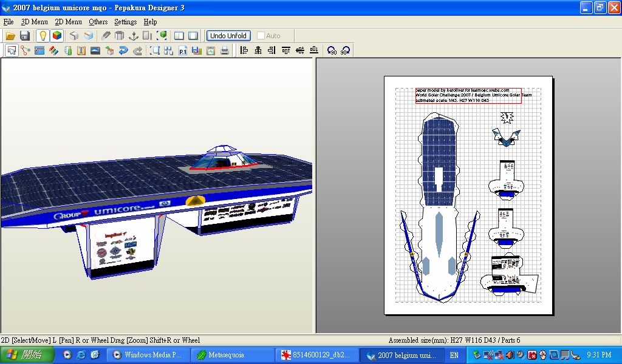This screenshot has width=622, height=364.
Task: Rotate part 90 degrees clockwise
Action: pyautogui.click(x=346, y=51)
